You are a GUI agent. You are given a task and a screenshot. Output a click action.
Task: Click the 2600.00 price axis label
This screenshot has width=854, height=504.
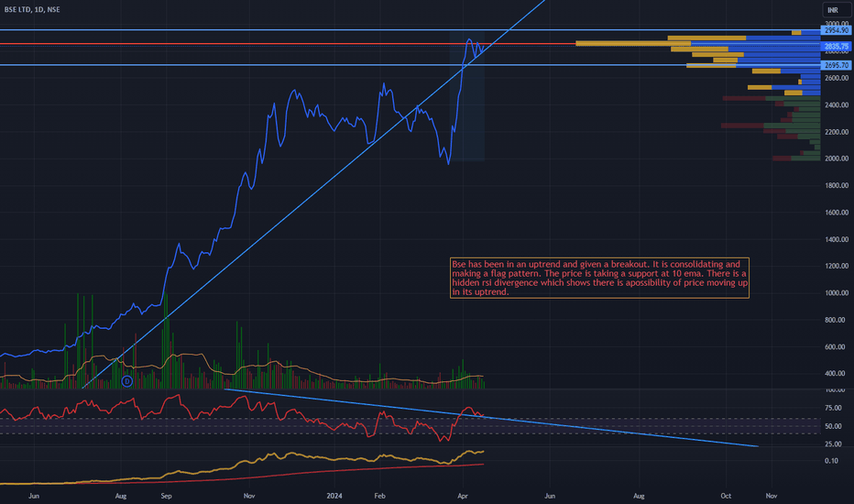[837, 78]
